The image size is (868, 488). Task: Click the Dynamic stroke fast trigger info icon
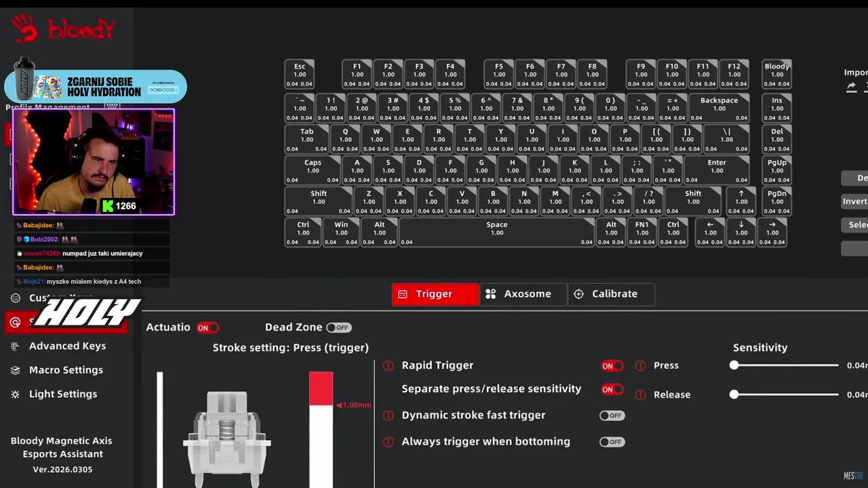point(388,415)
